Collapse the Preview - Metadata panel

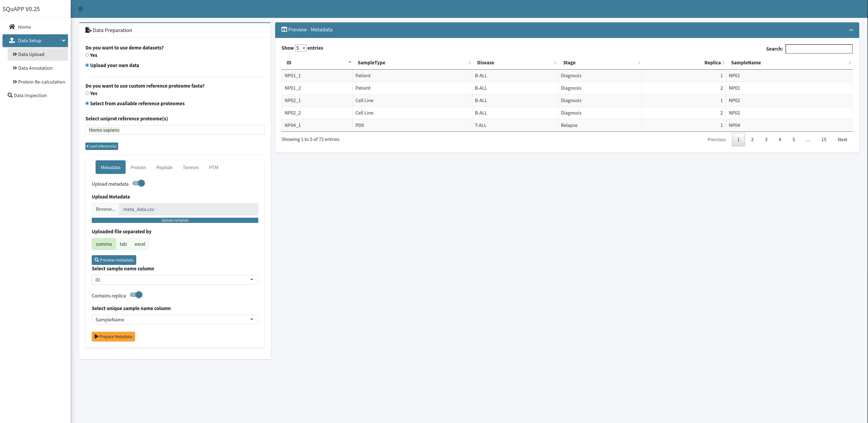click(851, 30)
